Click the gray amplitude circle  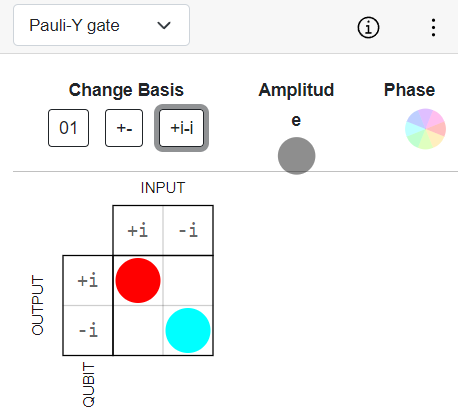coord(296,156)
